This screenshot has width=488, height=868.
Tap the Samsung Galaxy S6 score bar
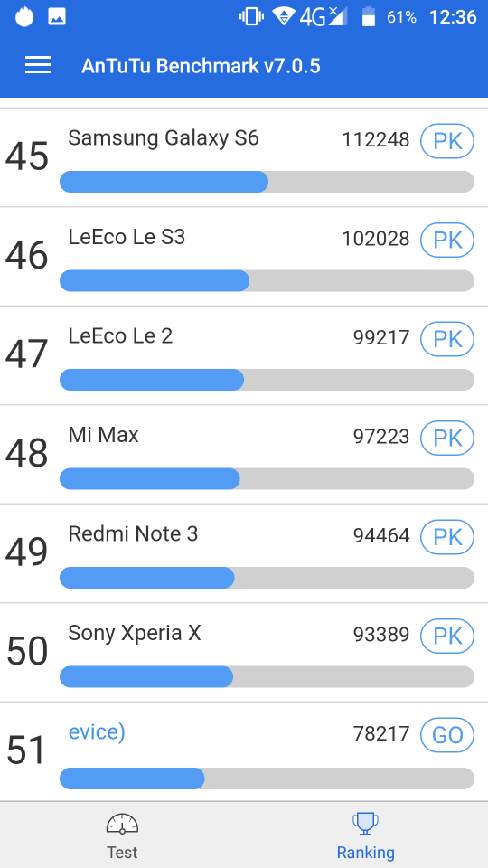267,182
